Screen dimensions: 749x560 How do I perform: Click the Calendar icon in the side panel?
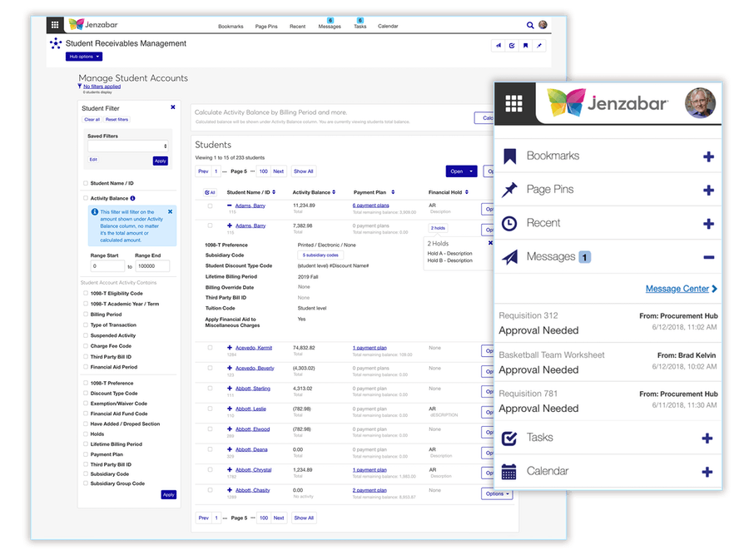pyautogui.click(x=508, y=471)
